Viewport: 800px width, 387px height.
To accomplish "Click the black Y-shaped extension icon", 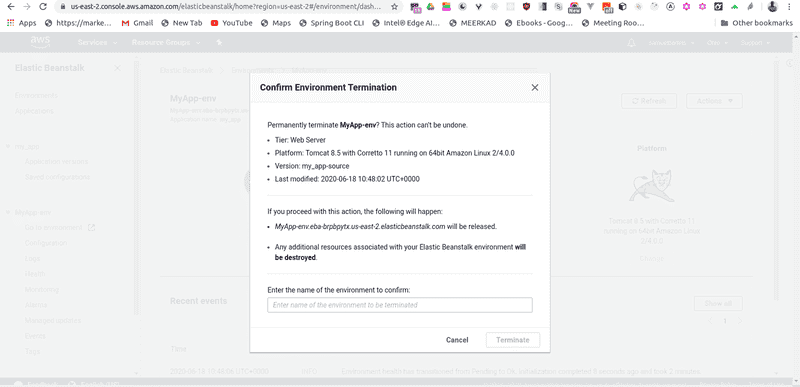I will pos(478,7).
